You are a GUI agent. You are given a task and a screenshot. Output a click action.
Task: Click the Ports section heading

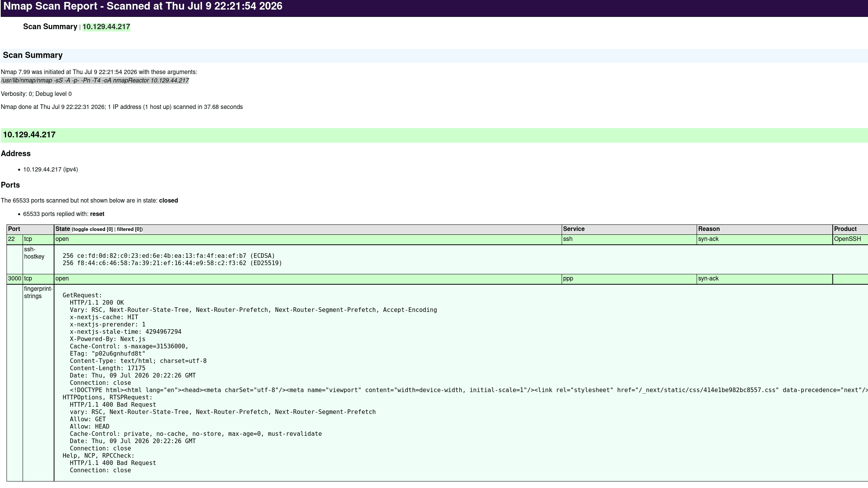pos(10,185)
